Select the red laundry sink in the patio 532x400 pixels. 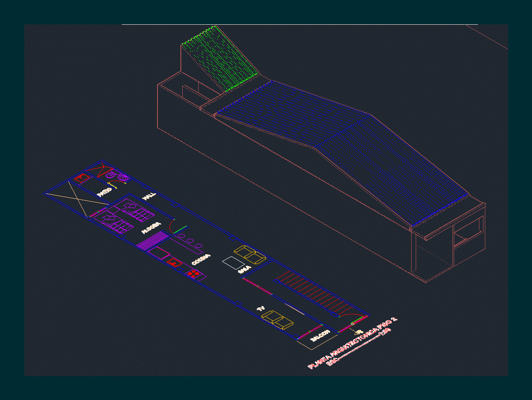[82, 178]
